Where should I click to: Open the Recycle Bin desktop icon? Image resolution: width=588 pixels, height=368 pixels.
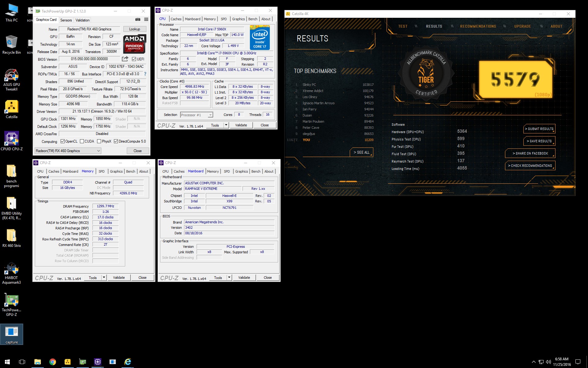coord(12,45)
